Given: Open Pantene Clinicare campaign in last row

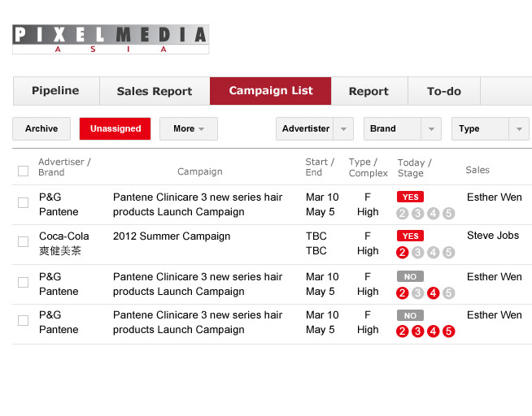Looking at the screenshot, I should tap(198, 323).
